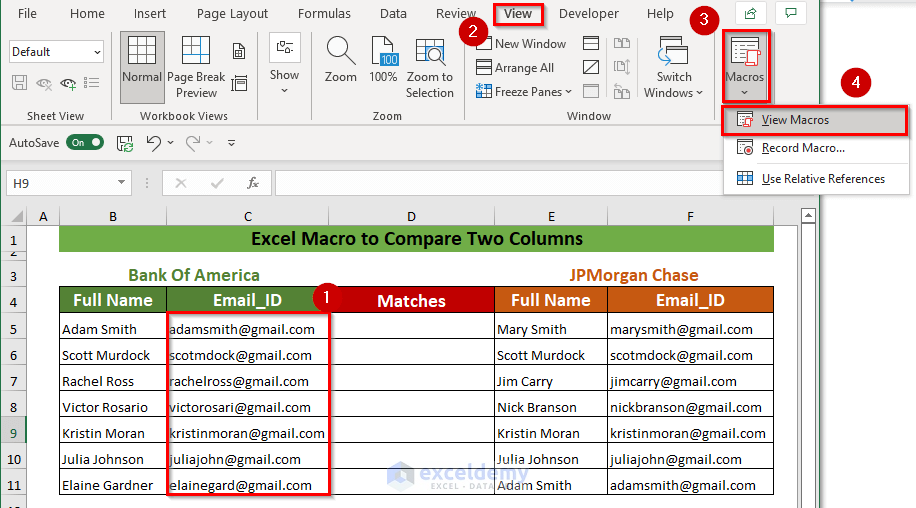Switch to the Home tab

[x=87, y=13]
